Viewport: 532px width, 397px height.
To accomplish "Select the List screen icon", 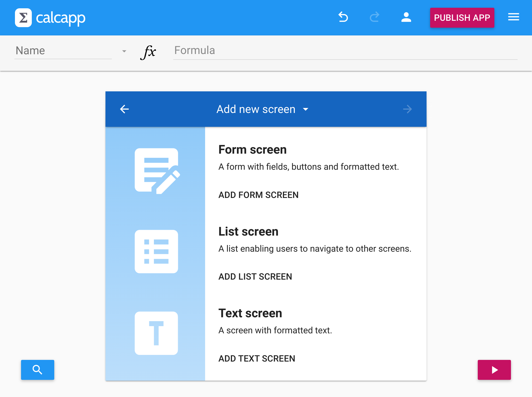I will tap(156, 251).
